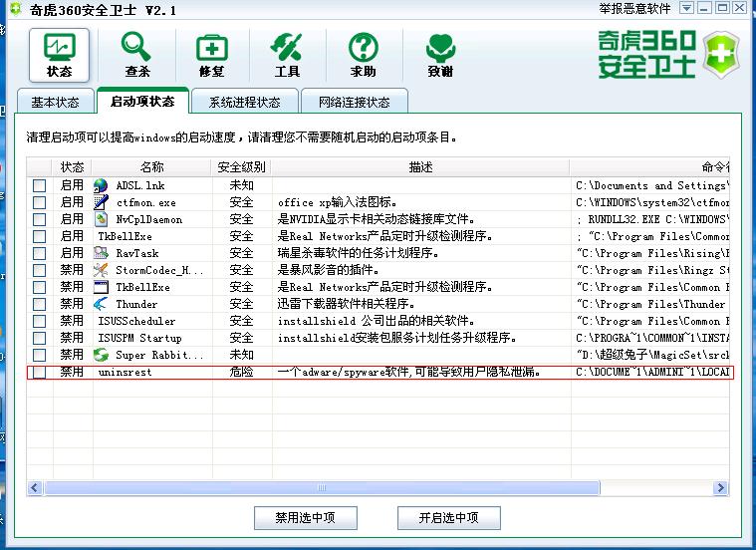Check the StormCodec_H checkbox
Viewport: 756px width, 550px height.
click(40, 270)
